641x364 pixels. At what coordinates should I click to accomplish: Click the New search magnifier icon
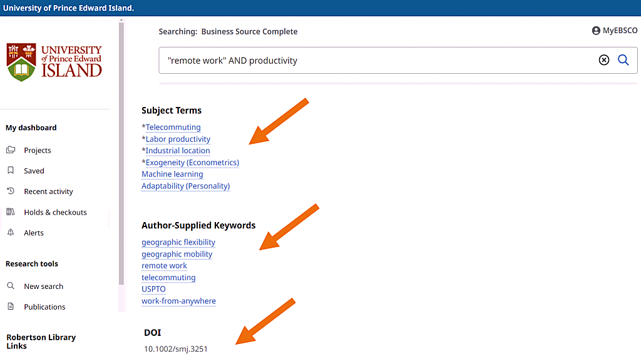[11, 286]
